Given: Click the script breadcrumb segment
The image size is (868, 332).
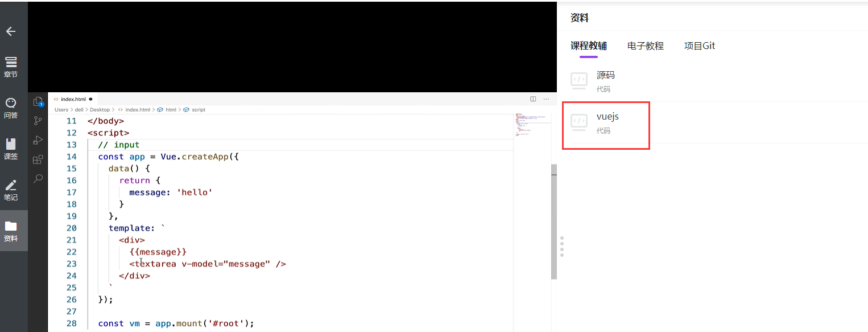Looking at the screenshot, I should (x=199, y=109).
